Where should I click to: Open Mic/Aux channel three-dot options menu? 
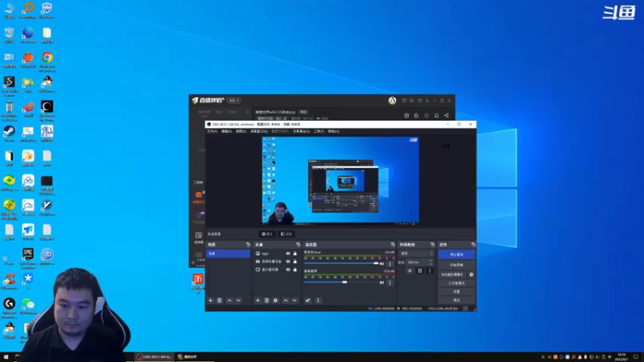pyautogui.click(x=390, y=264)
